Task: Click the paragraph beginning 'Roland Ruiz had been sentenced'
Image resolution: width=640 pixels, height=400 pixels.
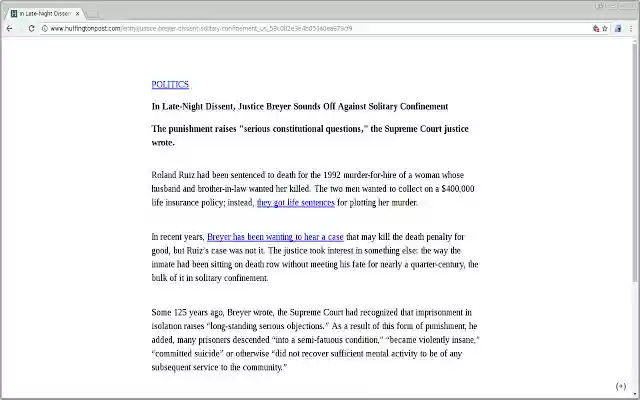Action: pyautogui.click(x=312, y=188)
